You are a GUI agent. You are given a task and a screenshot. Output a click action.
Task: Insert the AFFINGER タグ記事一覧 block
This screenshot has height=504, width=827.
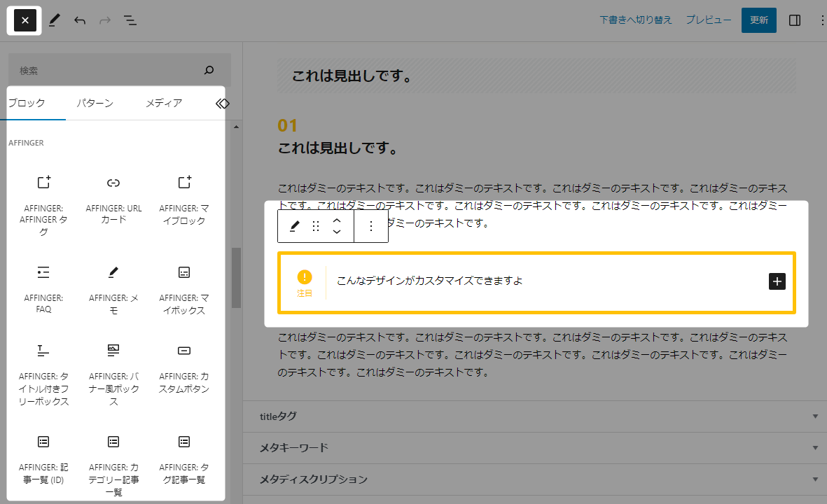click(x=184, y=460)
